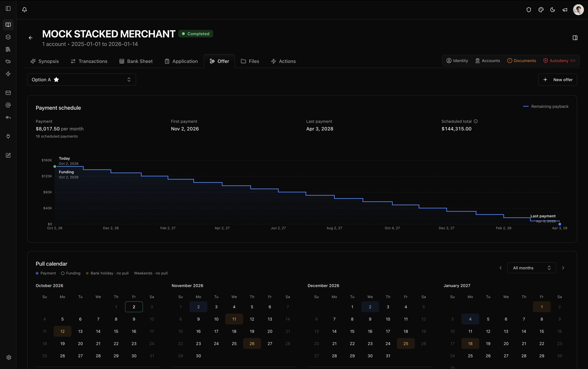This screenshot has width=588, height=369.
Task: Click the Accounts check button
Action: [488, 61]
